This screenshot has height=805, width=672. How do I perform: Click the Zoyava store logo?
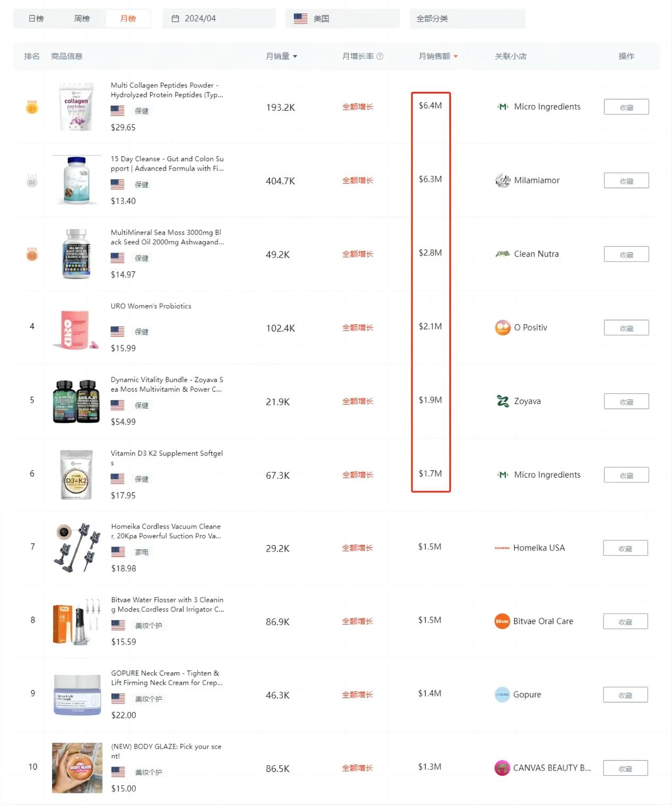503,401
